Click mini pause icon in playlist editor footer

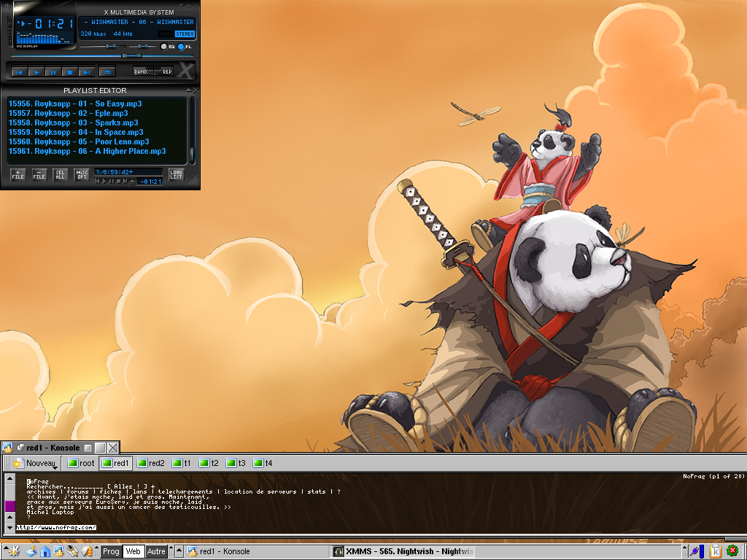click(112, 182)
